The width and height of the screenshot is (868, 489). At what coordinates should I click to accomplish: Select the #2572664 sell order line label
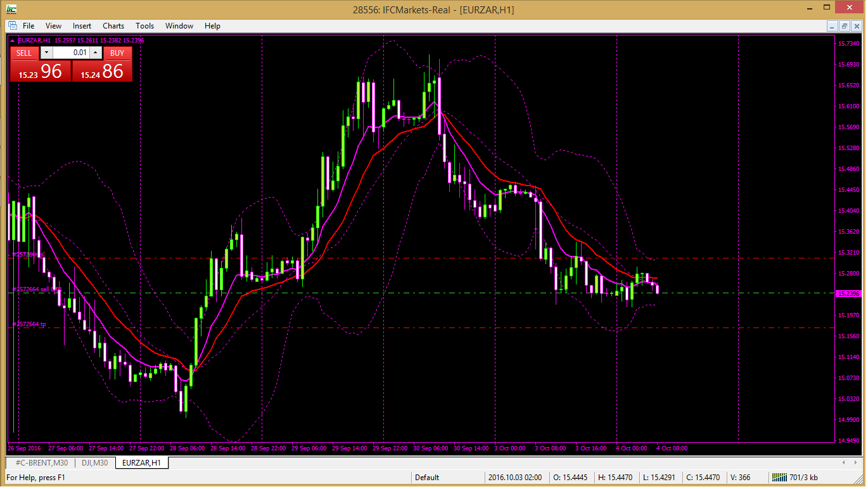pos(37,289)
